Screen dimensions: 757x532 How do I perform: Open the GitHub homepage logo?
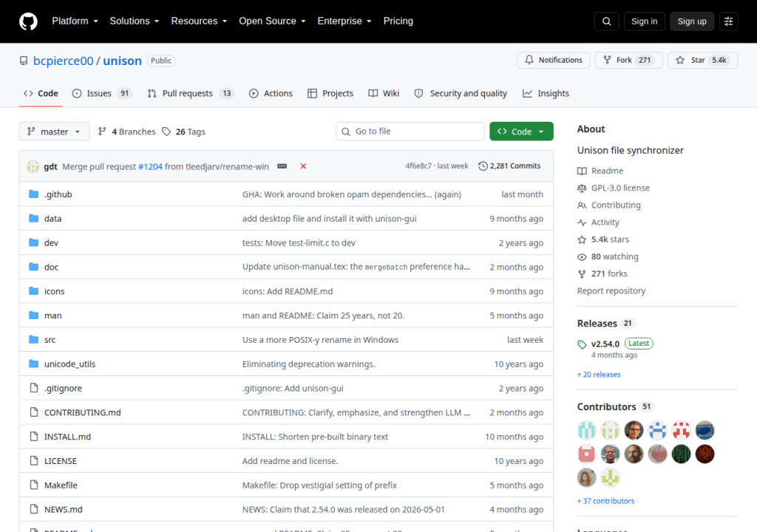point(28,21)
